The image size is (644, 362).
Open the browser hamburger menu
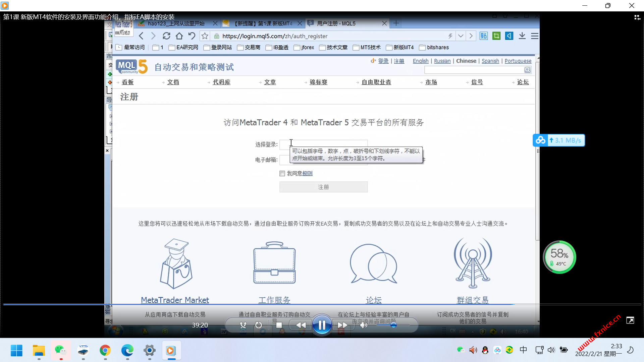(x=535, y=36)
